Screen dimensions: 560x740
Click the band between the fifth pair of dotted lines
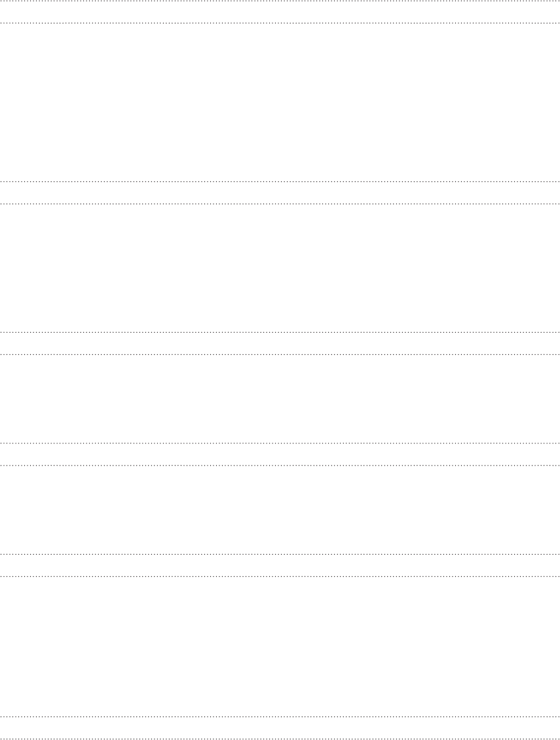[x=280, y=565]
